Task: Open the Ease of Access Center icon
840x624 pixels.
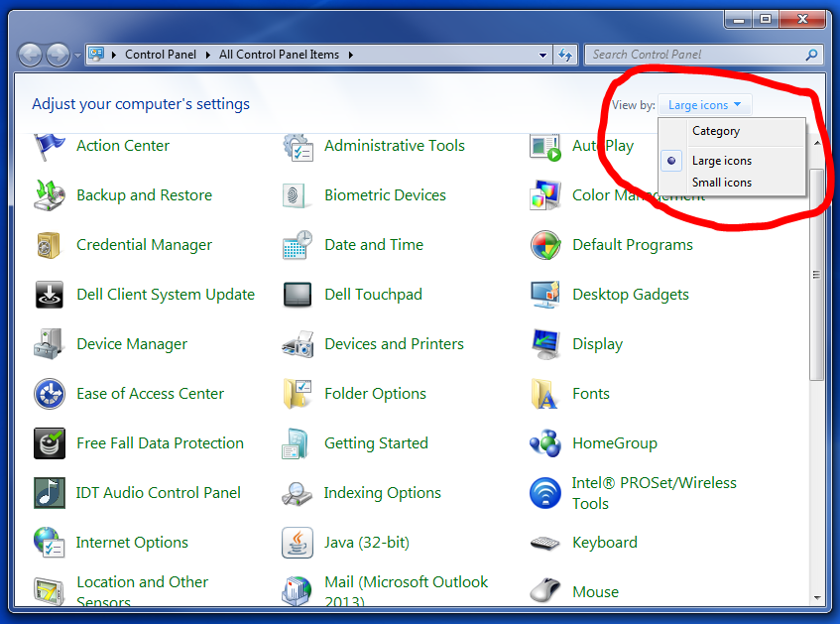Action: click(50, 394)
